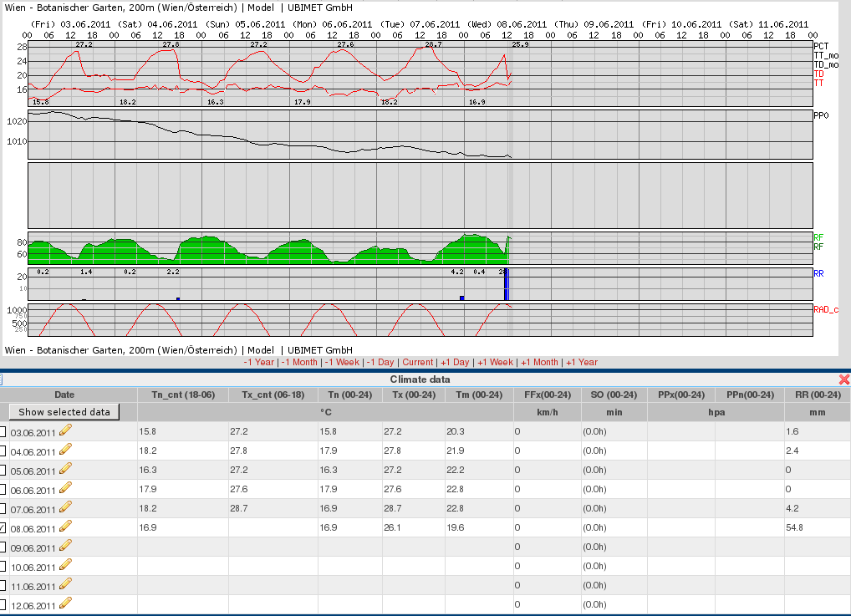Uncheck the 08.06.2011 row checkbox
851x616 pixels.
[x=3, y=528]
